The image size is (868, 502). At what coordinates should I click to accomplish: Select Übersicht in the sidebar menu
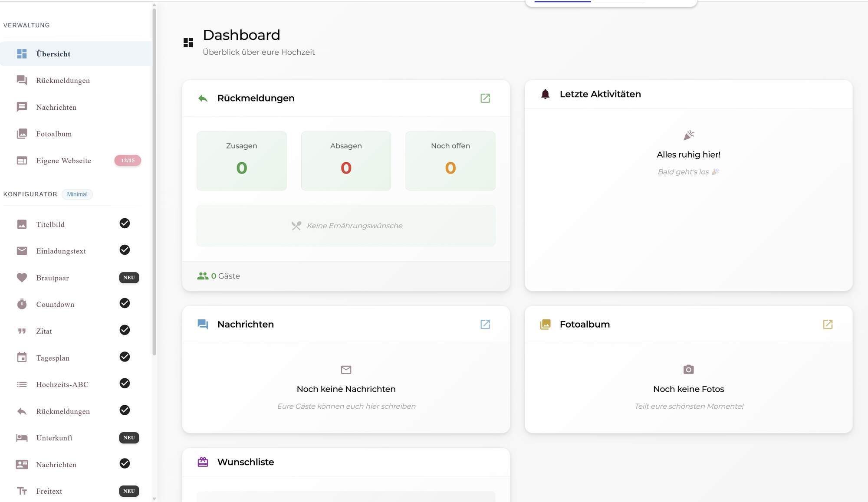[x=53, y=54]
